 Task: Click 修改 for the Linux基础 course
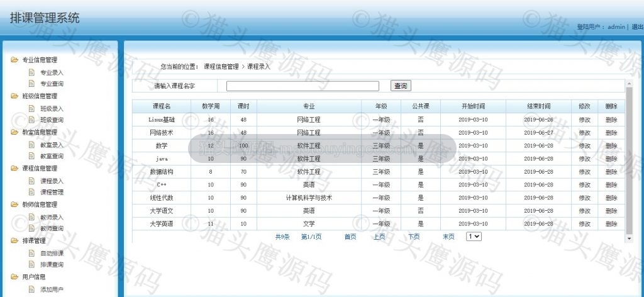pyautogui.click(x=584, y=120)
